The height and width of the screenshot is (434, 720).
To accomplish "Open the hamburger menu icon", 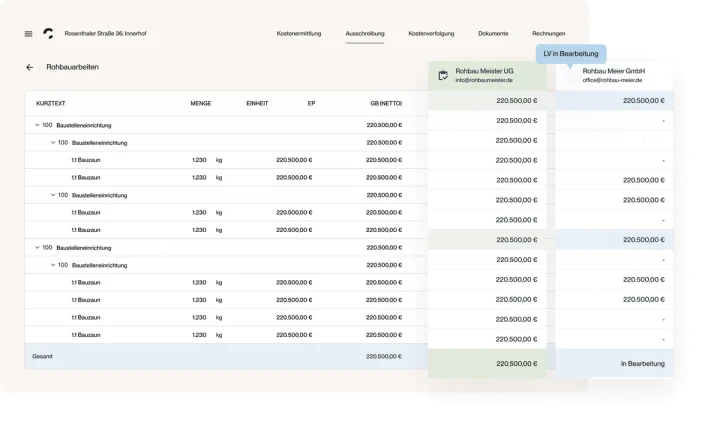I will tap(28, 34).
